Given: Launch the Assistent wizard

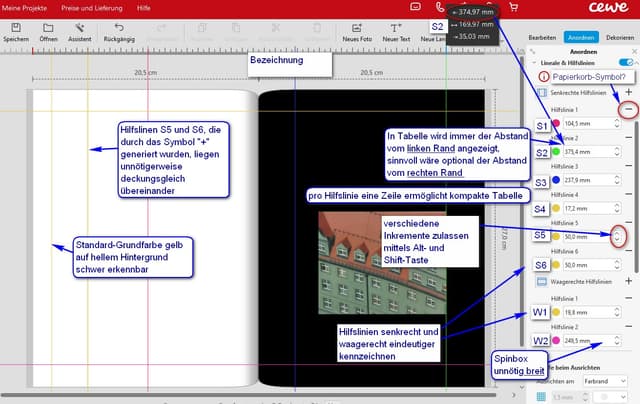Looking at the screenshot, I should point(80,29).
